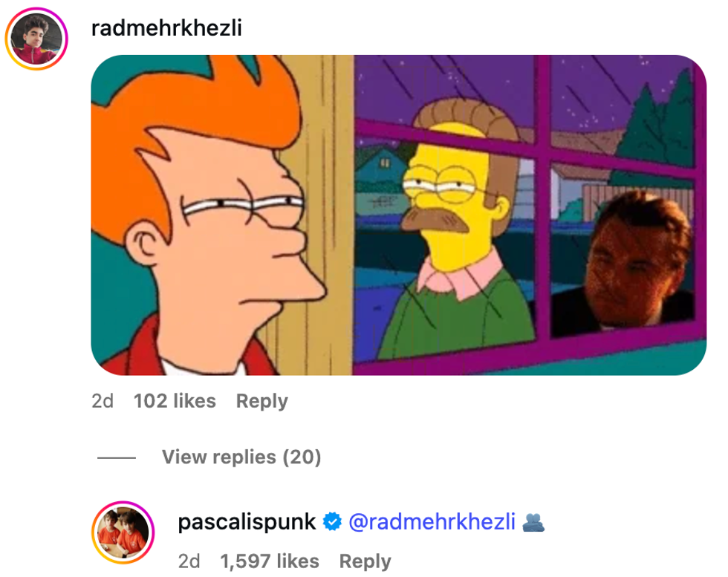Follow the @radmehrkhezli mention link
Viewport: 728px width, 577px height.
pyautogui.click(x=432, y=522)
